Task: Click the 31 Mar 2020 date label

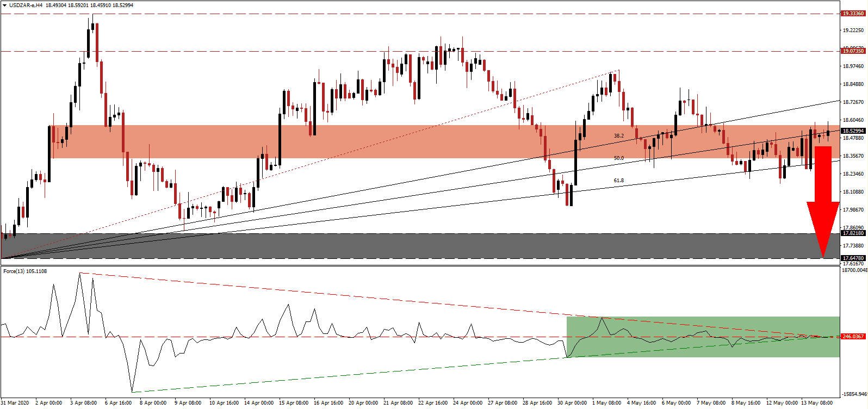Action: coord(16,403)
